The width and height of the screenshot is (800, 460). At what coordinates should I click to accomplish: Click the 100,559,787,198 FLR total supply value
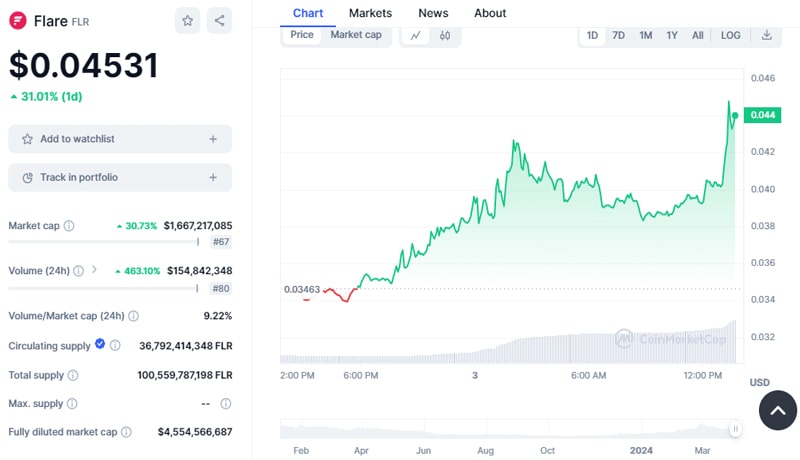click(185, 375)
